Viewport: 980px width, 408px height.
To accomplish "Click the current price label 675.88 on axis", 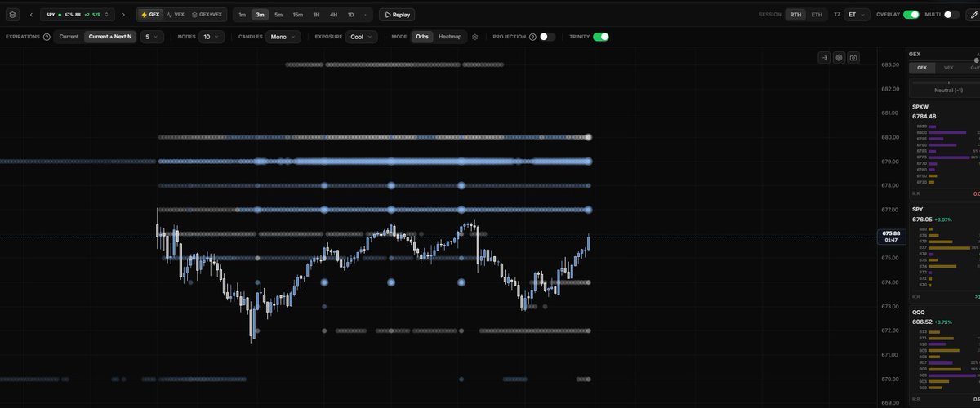I will (891, 233).
